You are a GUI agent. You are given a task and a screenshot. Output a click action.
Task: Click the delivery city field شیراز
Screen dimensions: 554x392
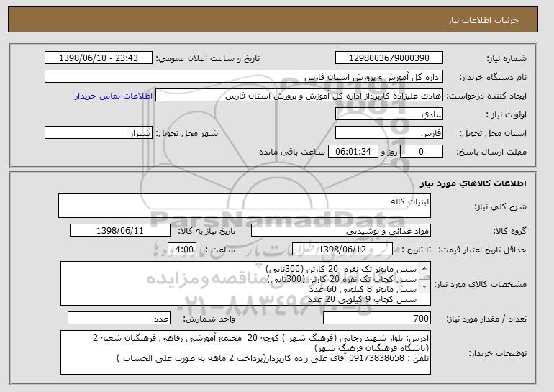click(99, 133)
